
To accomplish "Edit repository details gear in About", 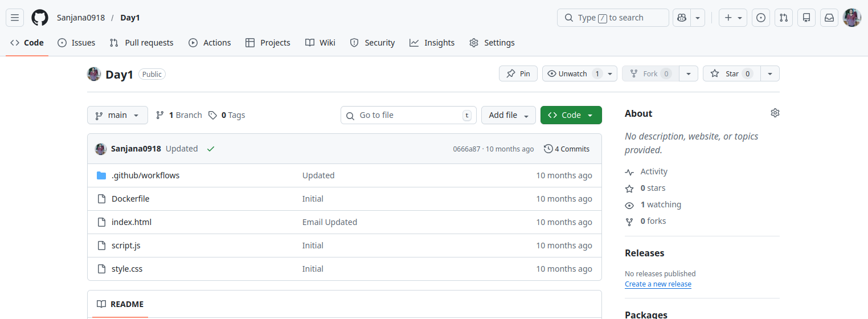I will click(775, 113).
